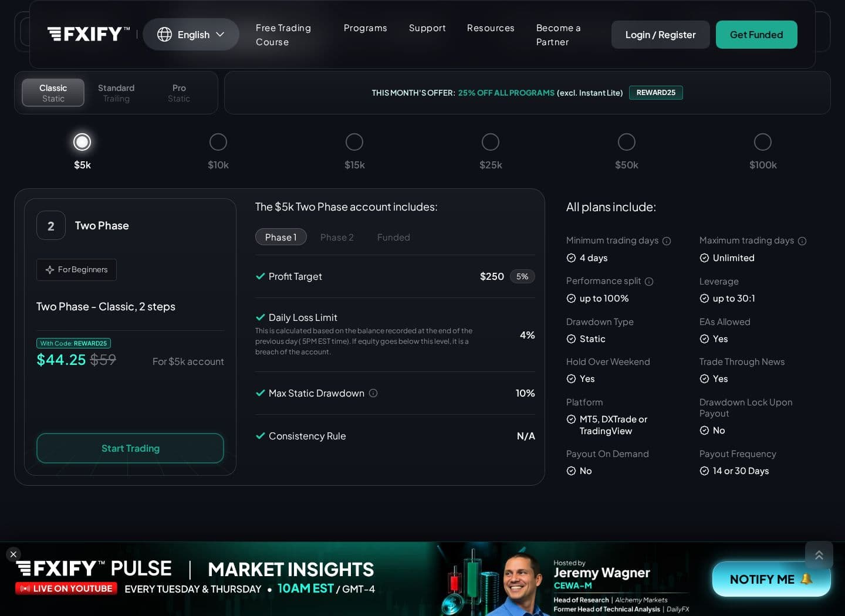
Task: Select the $25k account size radio
Action: (x=491, y=142)
